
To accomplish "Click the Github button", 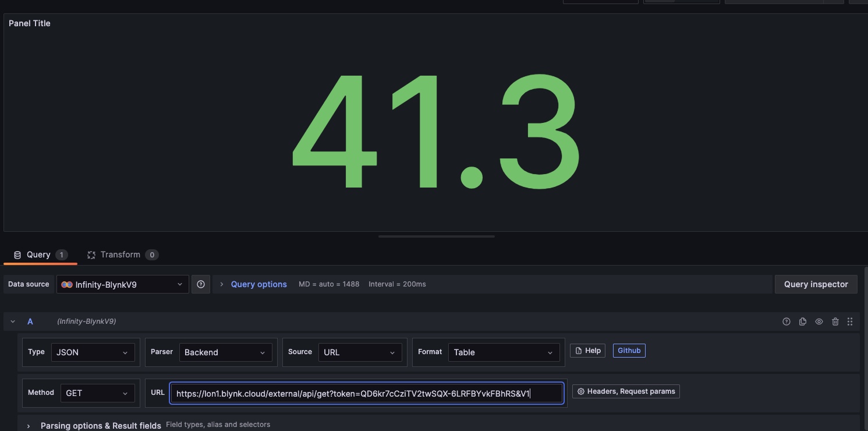I will [x=629, y=350].
